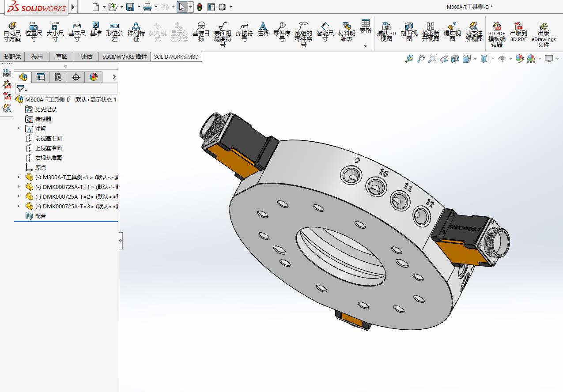563x392 pixels.
Task: Toggle the Hide/Show Items eye icon
Action: (502, 59)
